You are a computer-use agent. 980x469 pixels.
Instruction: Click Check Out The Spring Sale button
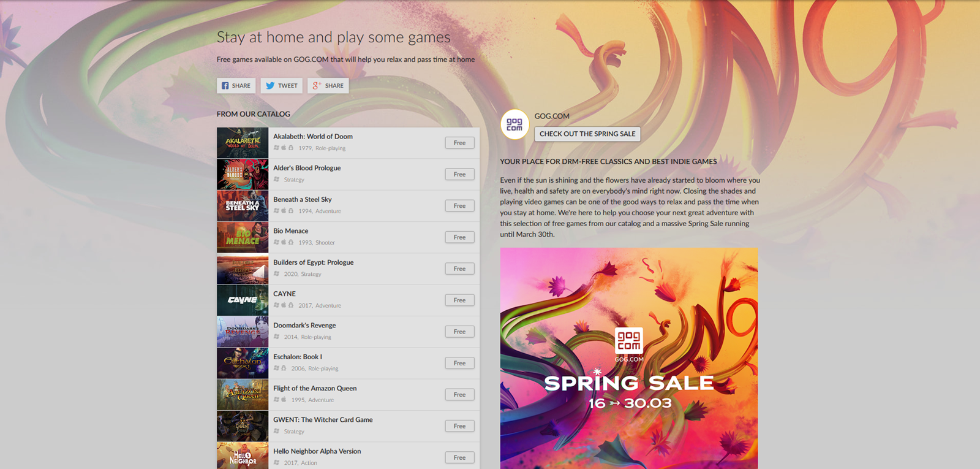(587, 134)
